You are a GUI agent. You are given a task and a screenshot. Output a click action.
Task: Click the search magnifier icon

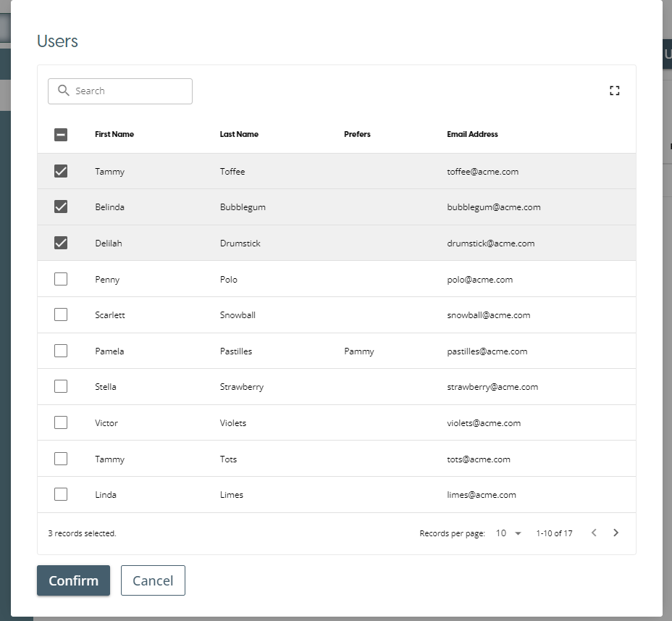(63, 91)
